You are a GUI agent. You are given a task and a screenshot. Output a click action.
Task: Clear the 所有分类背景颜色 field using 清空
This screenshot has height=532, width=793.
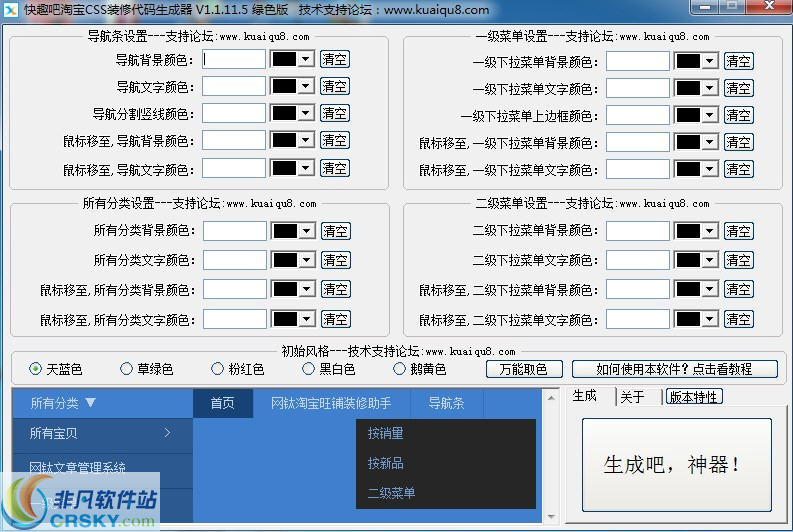[x=335, y=231]
